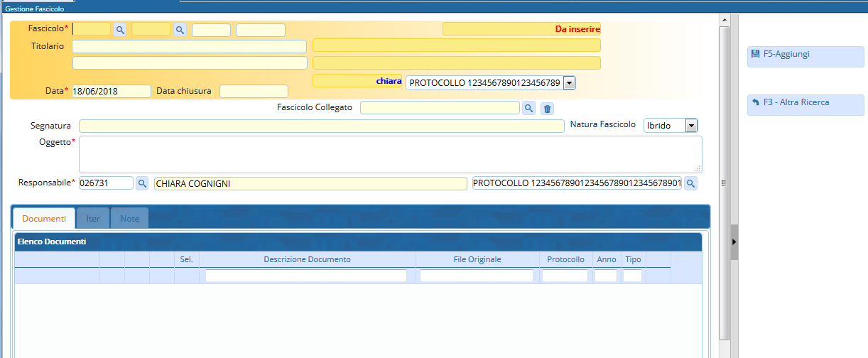Select the Documenti tab
This screenshot has width=868, height=358.
point(44,219)
